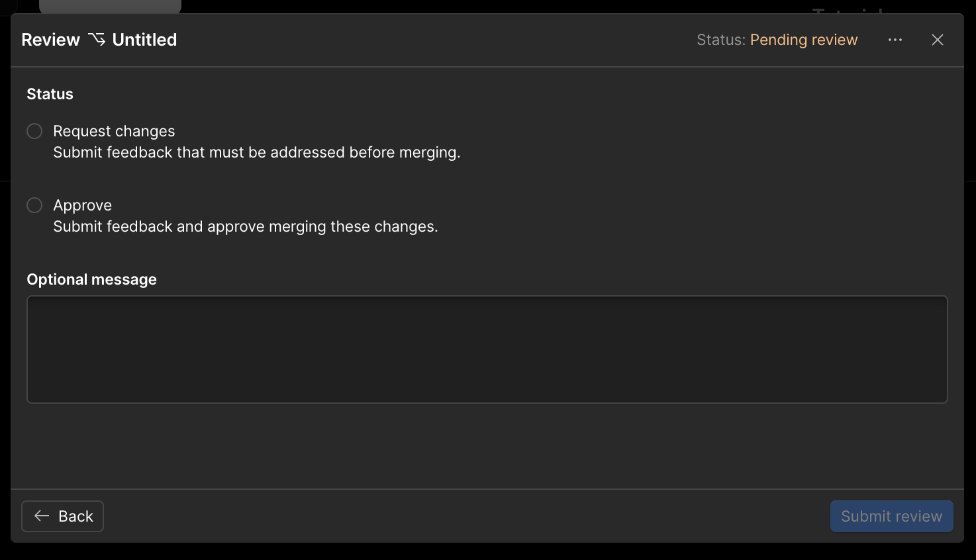Screen dimensions: 976x560
Task: Open the three-dot more options menu
Action: [x=895, y=40]
